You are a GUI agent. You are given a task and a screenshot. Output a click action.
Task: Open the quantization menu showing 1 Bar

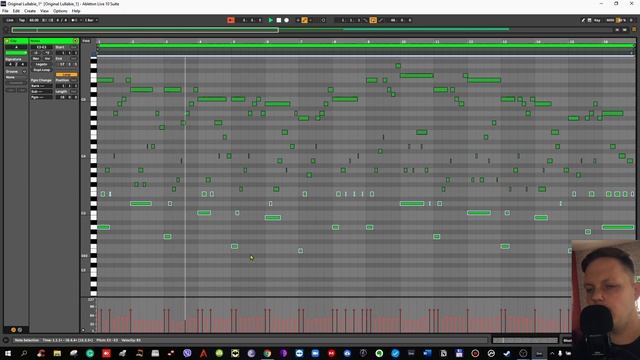click(91, 20)
